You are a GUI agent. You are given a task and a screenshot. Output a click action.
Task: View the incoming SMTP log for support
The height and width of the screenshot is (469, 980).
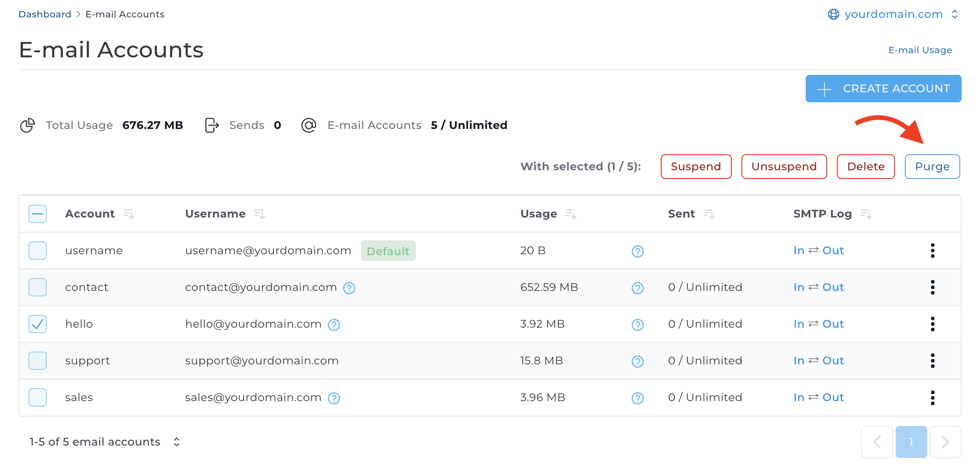click(799, 361)
